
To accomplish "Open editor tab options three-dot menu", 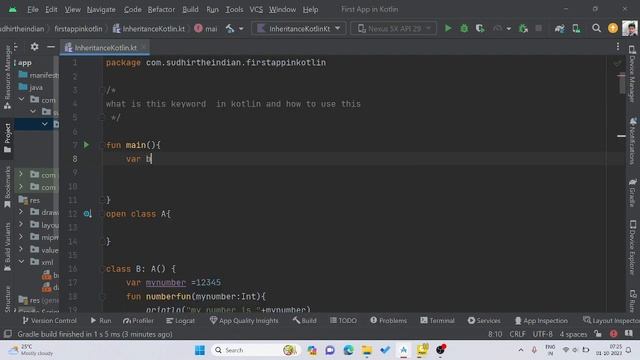I will [x=618, y=47].
